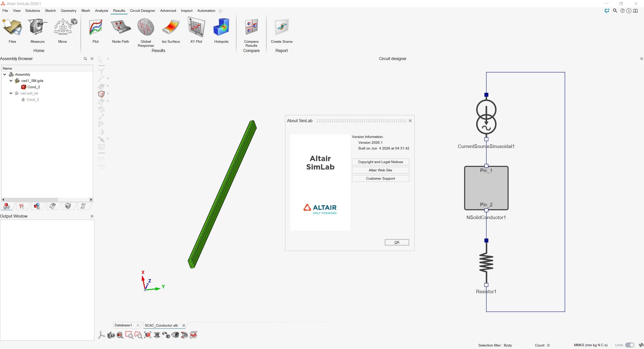The image size is (644, 349).
Task: Click the feedback chat icon at top right
Action: point(607,11)
